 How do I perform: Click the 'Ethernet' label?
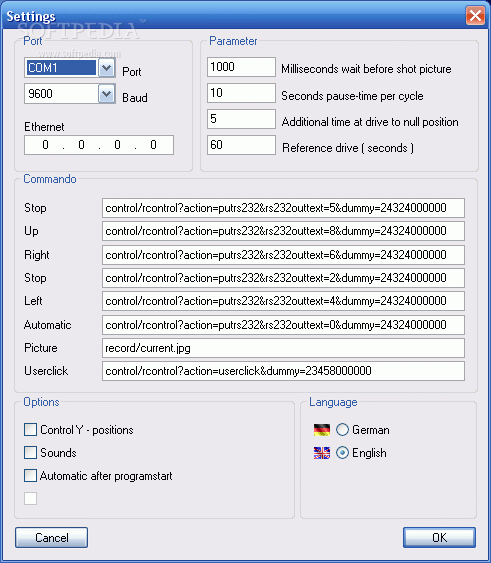44,127
